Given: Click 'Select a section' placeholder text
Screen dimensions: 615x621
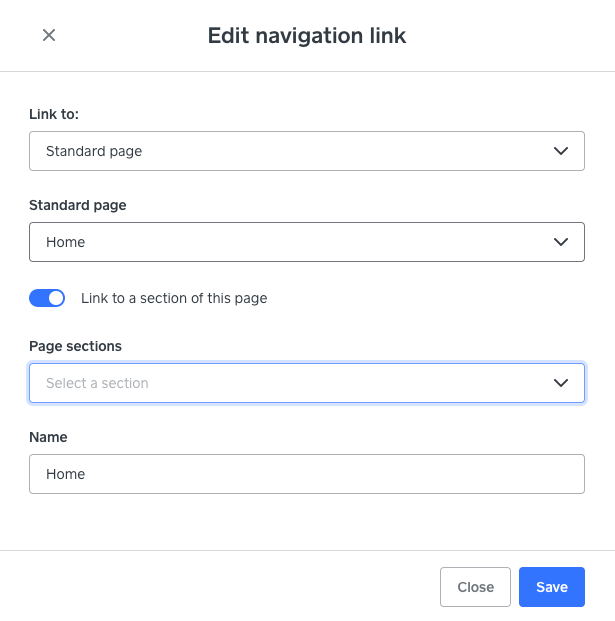Looking at the screenshot, I should coord(97,383).
